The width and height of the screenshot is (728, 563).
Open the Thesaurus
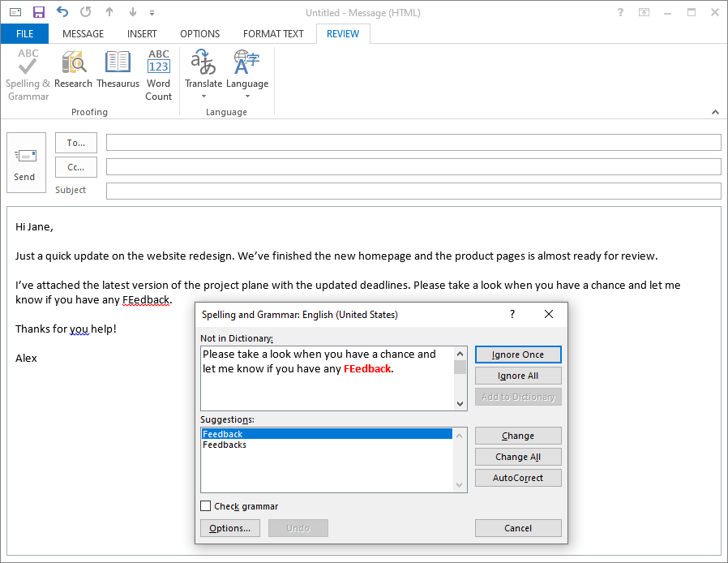tap(118, 70)
